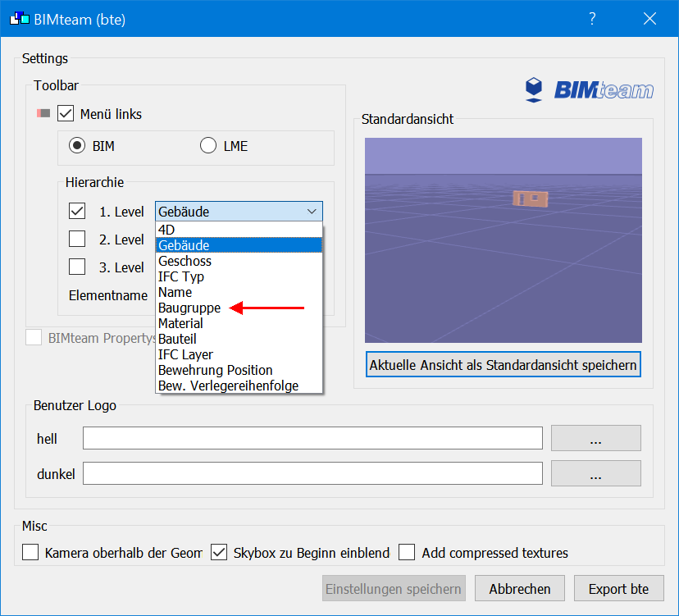Choose Bew. Verlegereihenfolge from the list
This screenshot has width=679, height=616.
coord(239,386)
